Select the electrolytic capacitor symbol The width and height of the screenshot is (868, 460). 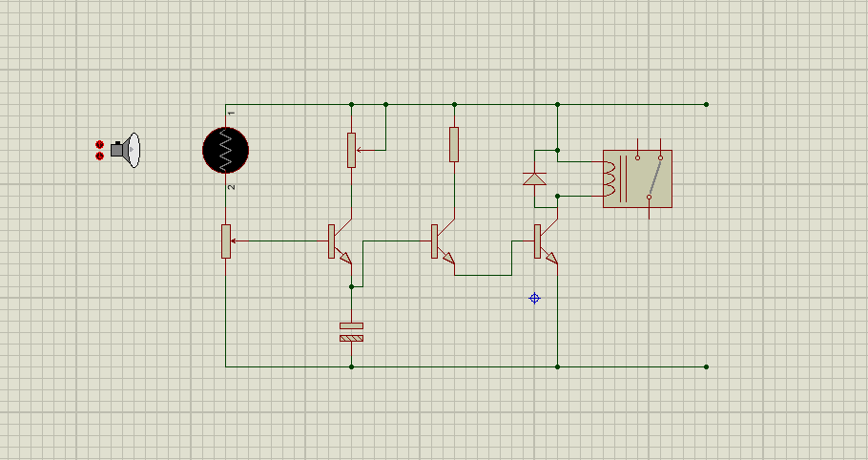[352, 332]
